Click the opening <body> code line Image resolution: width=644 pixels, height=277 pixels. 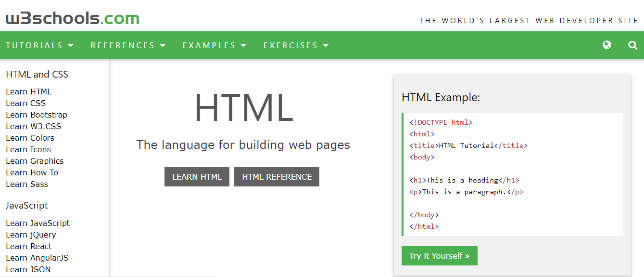click(422, 157)
